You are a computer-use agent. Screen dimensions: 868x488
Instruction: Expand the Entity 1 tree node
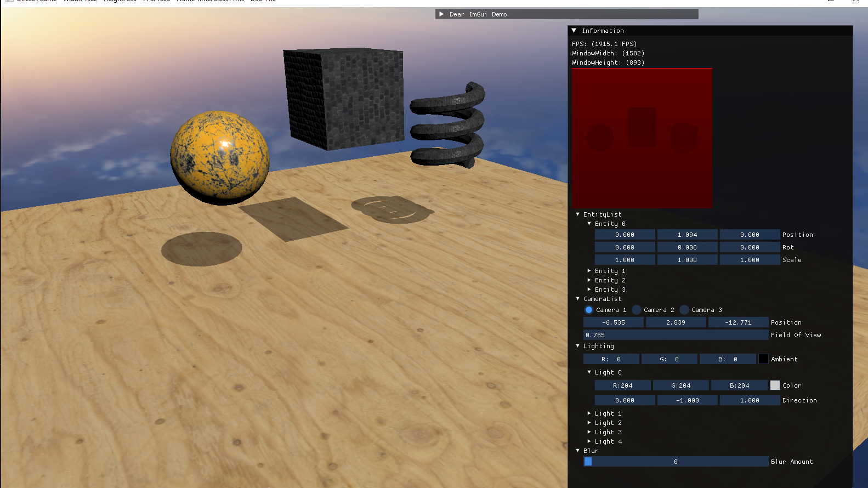pos(589,271)
